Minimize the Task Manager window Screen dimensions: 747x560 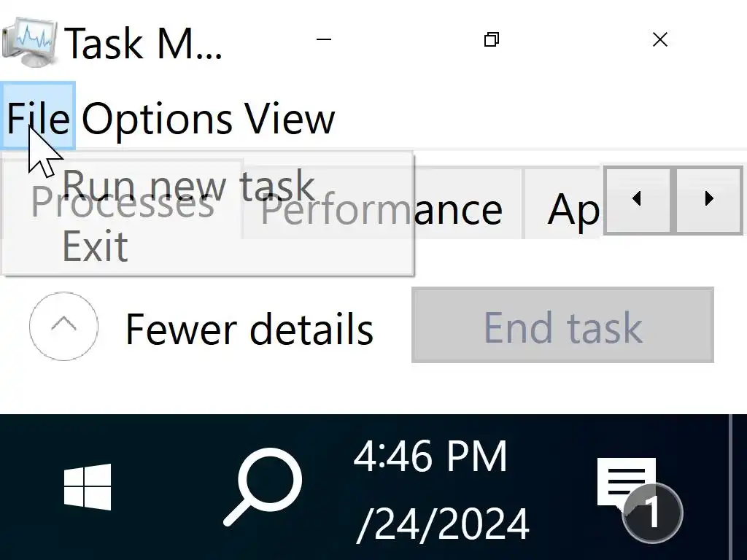click(x=325, y=40)
